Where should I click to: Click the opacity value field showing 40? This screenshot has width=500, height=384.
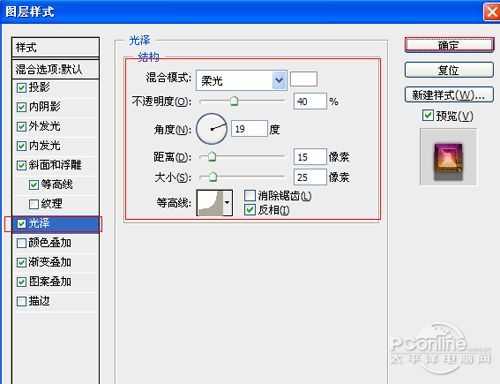[310, 101]
